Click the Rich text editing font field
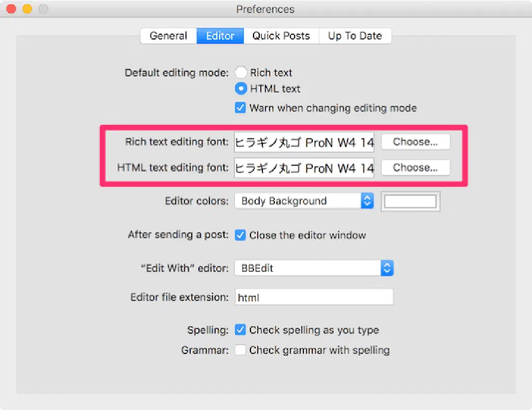532x410 pixels. click(304, 142)
